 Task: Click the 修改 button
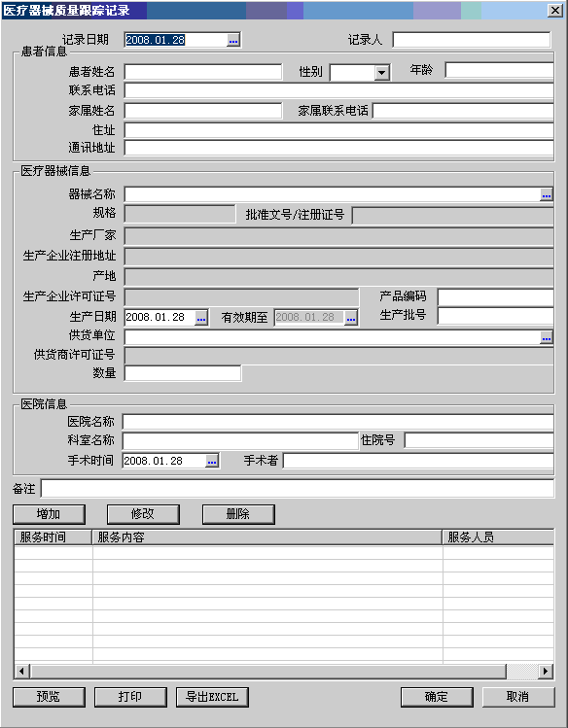(x=143, y=514)
